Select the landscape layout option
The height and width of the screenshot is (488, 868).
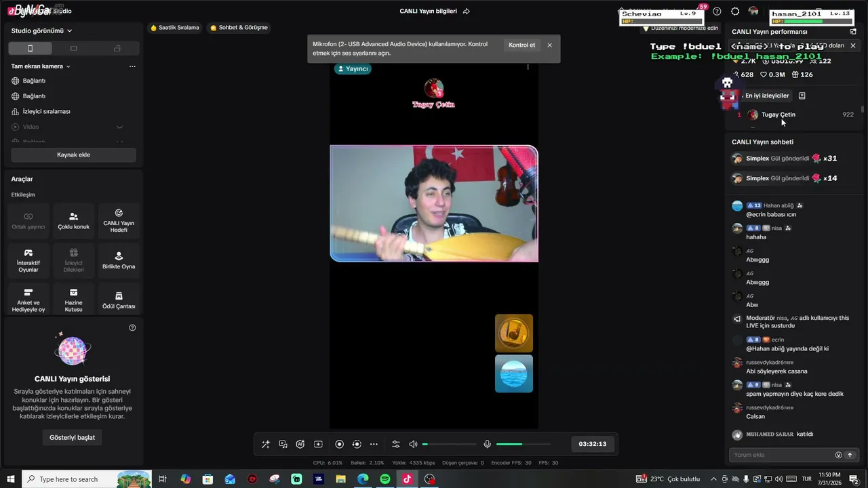point(74,48)
